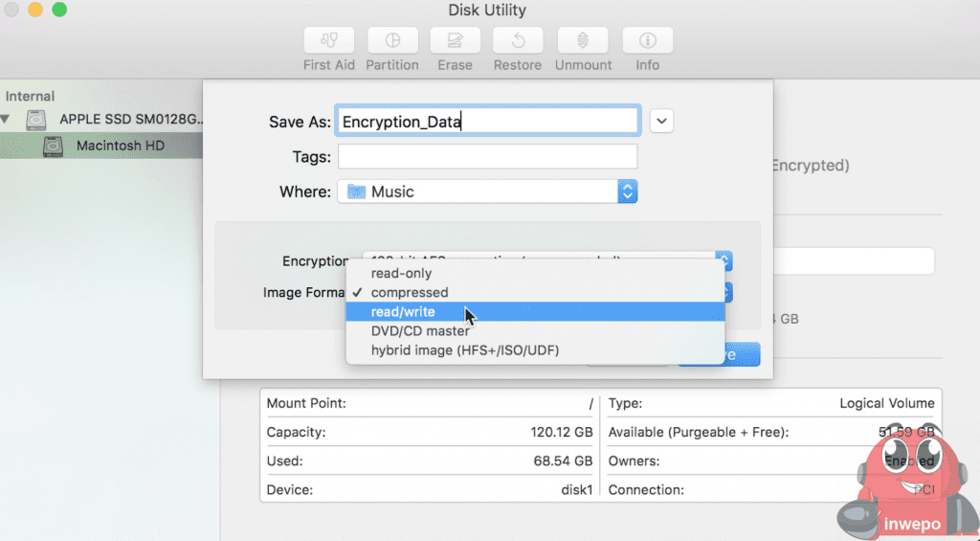Click the First Aid toolbar icon

coord(329,41)
